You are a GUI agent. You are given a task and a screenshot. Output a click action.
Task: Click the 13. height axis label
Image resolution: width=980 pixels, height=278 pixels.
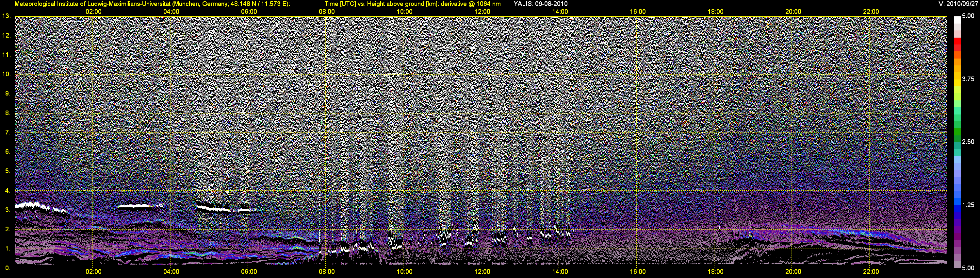pos(6,16)
